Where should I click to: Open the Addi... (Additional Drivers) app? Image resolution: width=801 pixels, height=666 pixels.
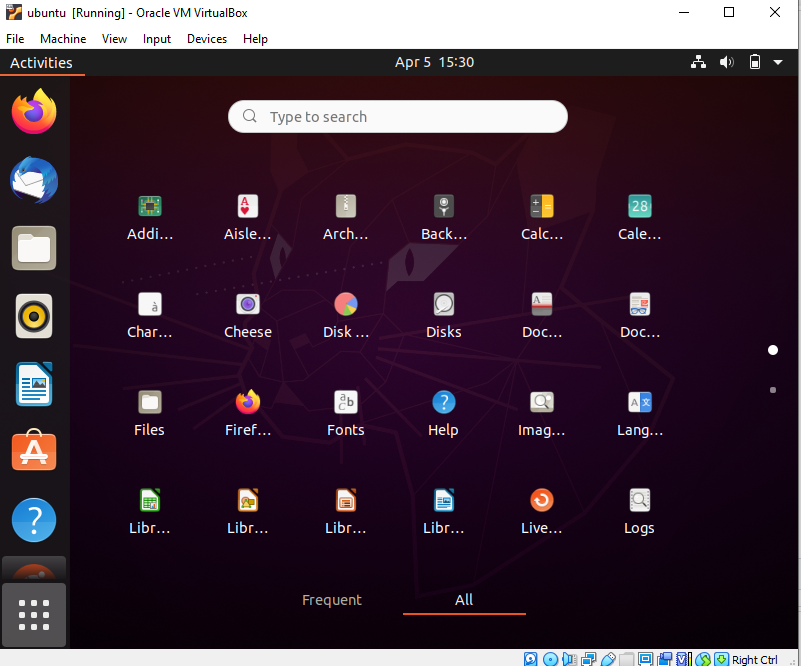[150, 218]
